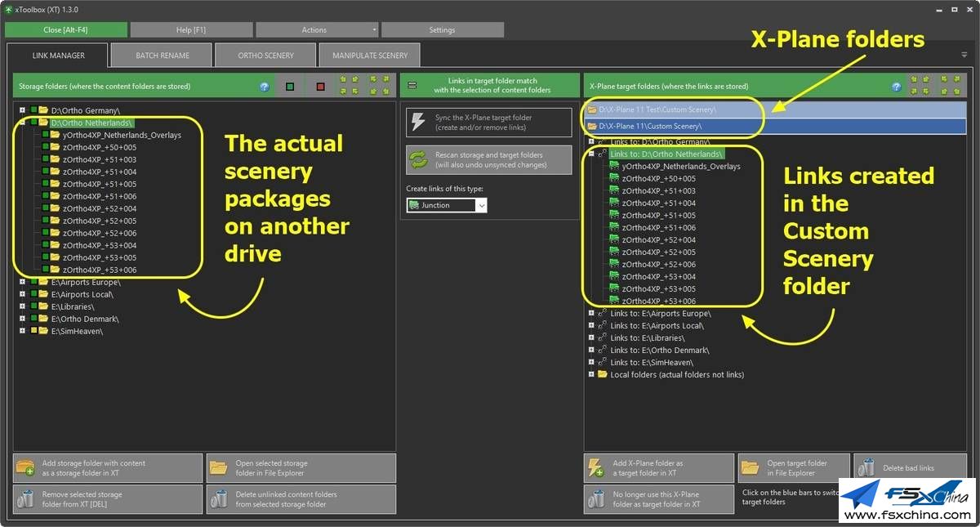Open Settings

442,29
